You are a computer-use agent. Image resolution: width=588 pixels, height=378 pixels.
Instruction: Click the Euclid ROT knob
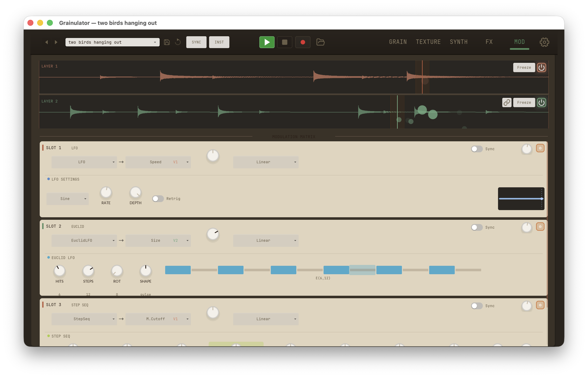[117, 271]
